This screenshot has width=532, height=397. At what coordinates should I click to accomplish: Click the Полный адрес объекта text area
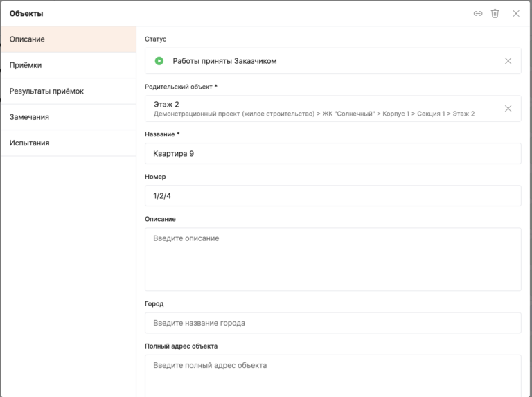[x=332, y=374]
